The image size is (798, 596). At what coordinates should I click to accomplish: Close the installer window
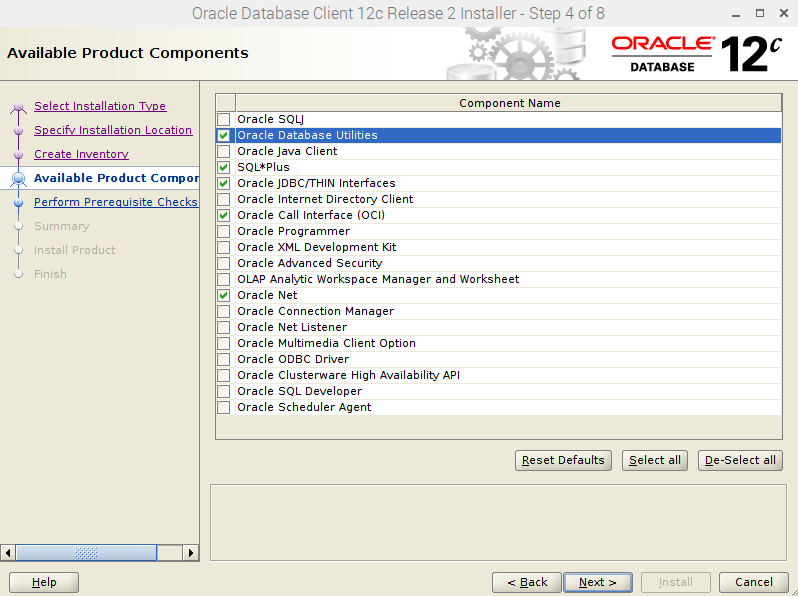point(784,14)
